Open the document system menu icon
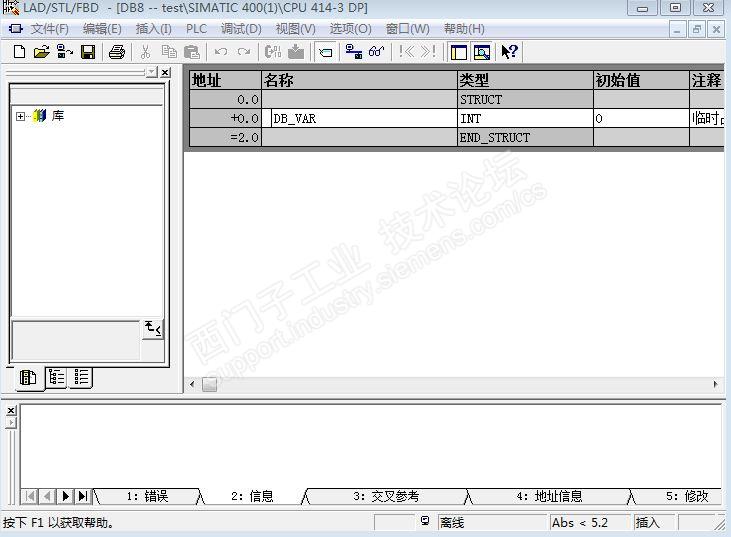The width and height of the screenshot is (731, 537). [15, 29]
